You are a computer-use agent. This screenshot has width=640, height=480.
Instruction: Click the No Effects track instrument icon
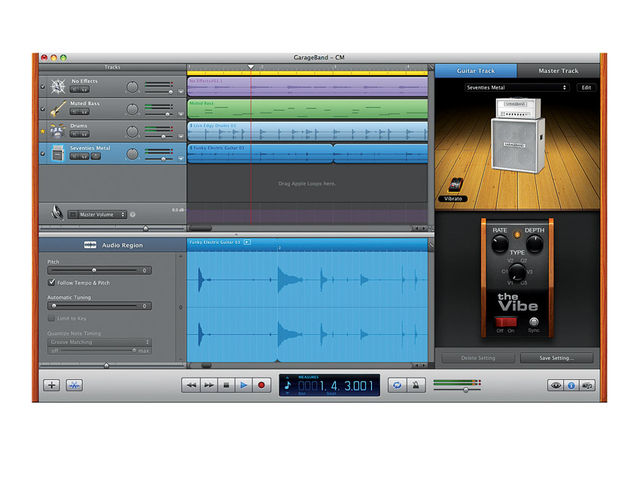58,87
